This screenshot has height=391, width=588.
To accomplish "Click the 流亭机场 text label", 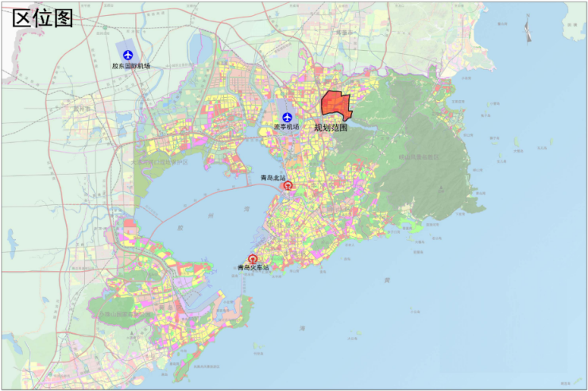I will point(287,127).
